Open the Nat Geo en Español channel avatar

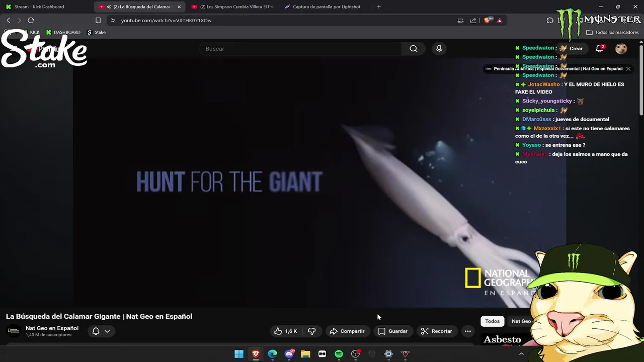14,331
